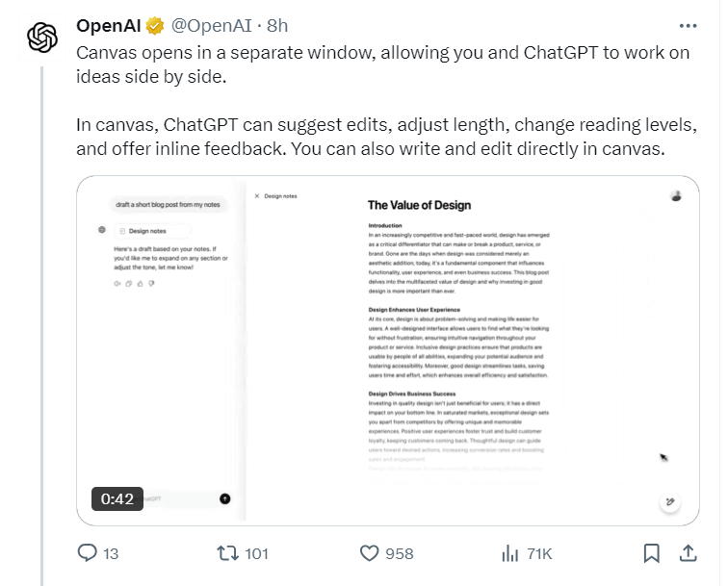Click the black send arrow button in chat

tap(224, 498)
